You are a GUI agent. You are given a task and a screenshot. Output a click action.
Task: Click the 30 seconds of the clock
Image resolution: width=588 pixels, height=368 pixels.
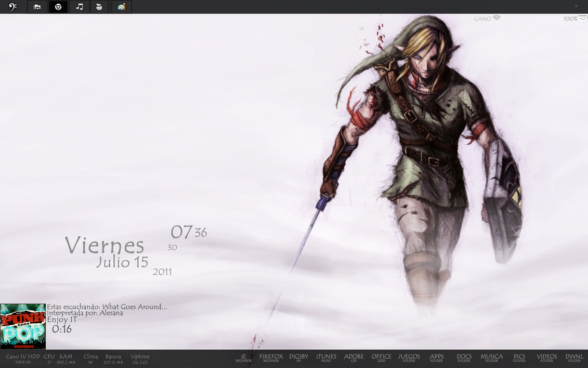(172, 247)
